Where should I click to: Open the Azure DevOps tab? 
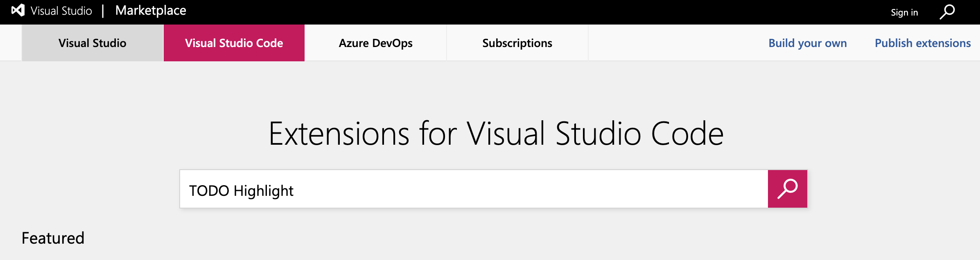tap(376, 43)
